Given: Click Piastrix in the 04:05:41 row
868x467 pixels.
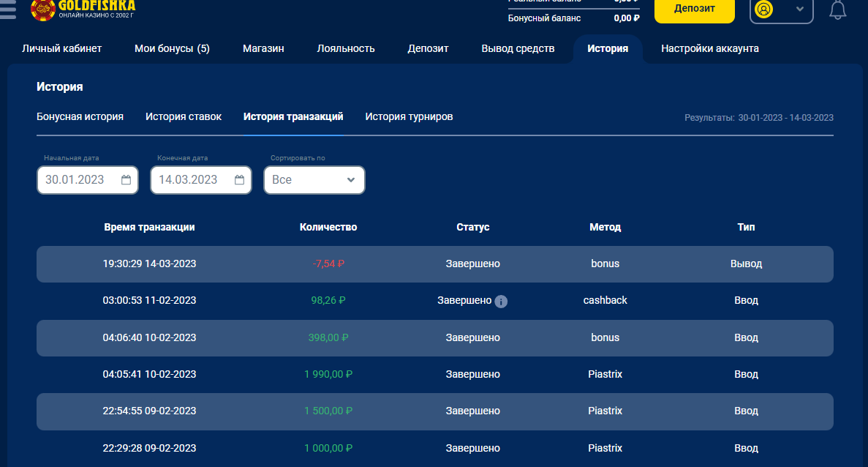Looking at the screenshot, I should (x=605, y=375).
